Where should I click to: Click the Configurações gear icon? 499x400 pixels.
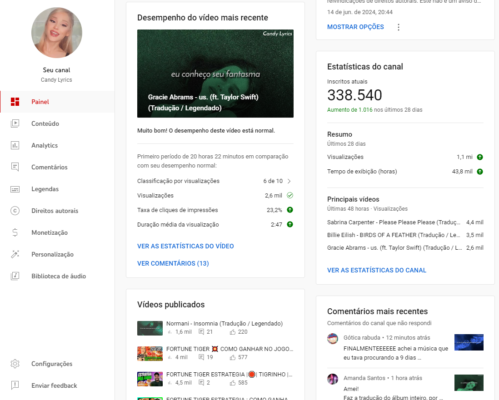tap(15, 364)
